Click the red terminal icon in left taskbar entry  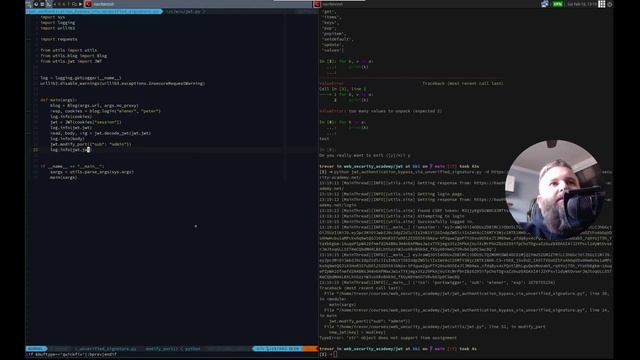click(88, 4)
